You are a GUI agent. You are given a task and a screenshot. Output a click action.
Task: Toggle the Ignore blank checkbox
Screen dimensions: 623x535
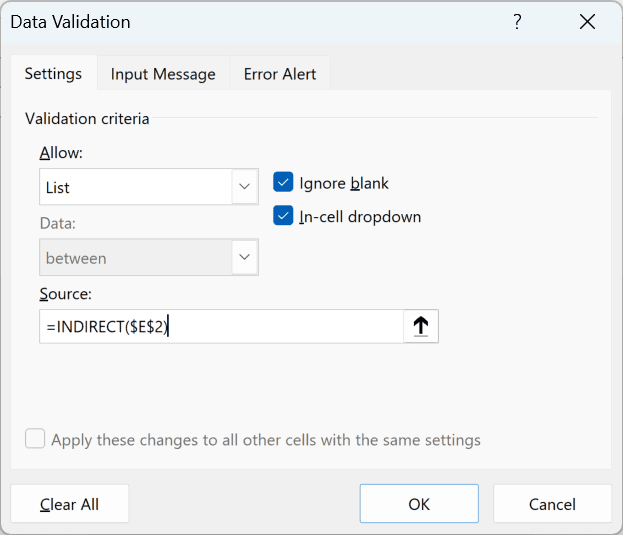pyautogui.click(x=283, y=182)
